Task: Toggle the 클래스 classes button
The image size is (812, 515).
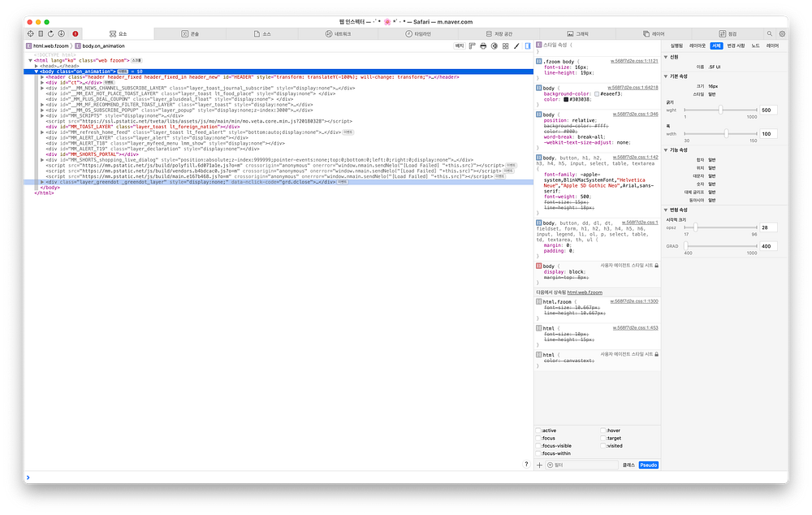Action: 628,465
